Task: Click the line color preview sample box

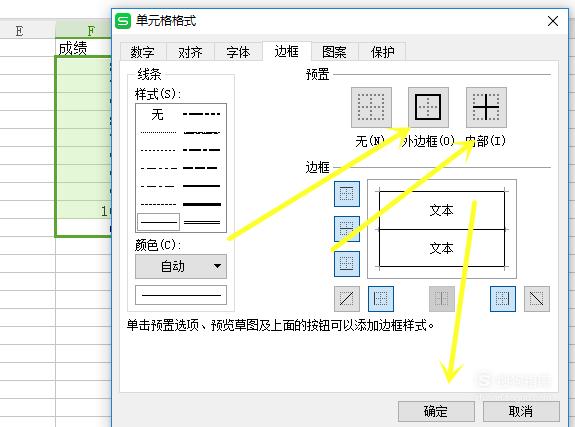Action: 181,295
